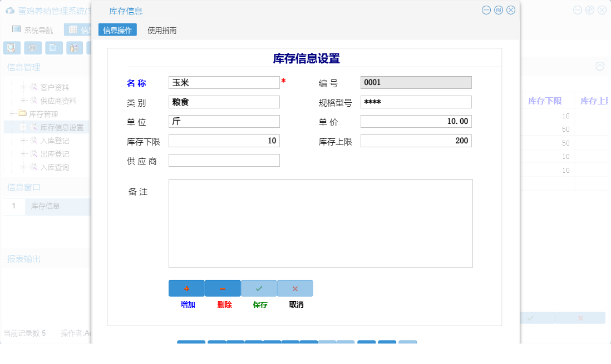Open the operator management toolbar icon
Screen dimensions: 611x364
pyautogui.click(x=74, y=48)
